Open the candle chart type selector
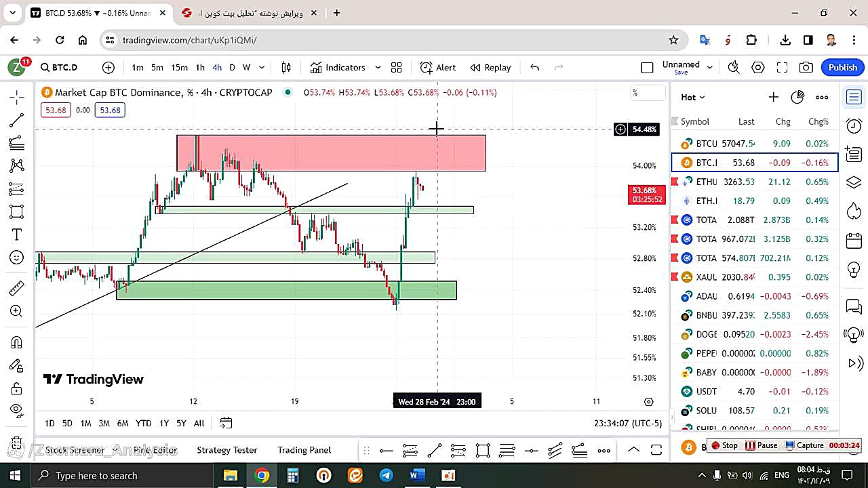The width and height of the screenshot is (868, 488). click(286, 67)
